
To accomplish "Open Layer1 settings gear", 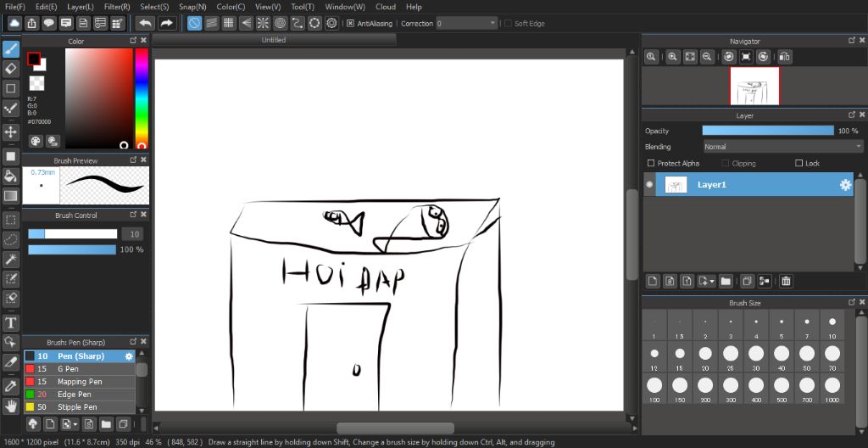I will point(845,185).
